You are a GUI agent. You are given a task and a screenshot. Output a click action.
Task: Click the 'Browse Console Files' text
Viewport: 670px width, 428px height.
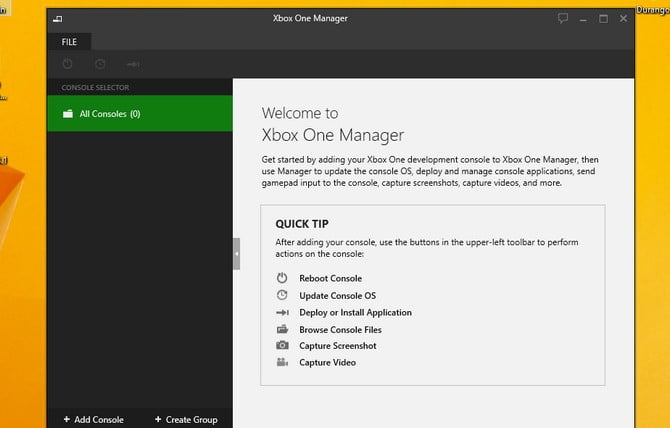(341, 330)
